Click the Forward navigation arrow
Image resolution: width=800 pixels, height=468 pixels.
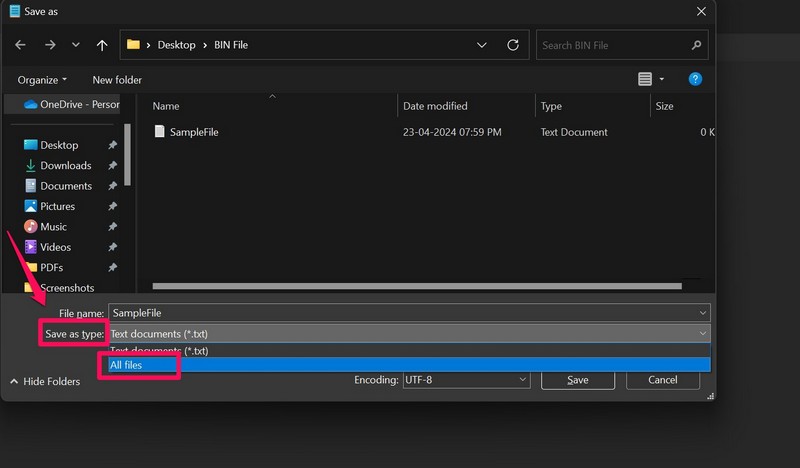(x=48, y=46)
